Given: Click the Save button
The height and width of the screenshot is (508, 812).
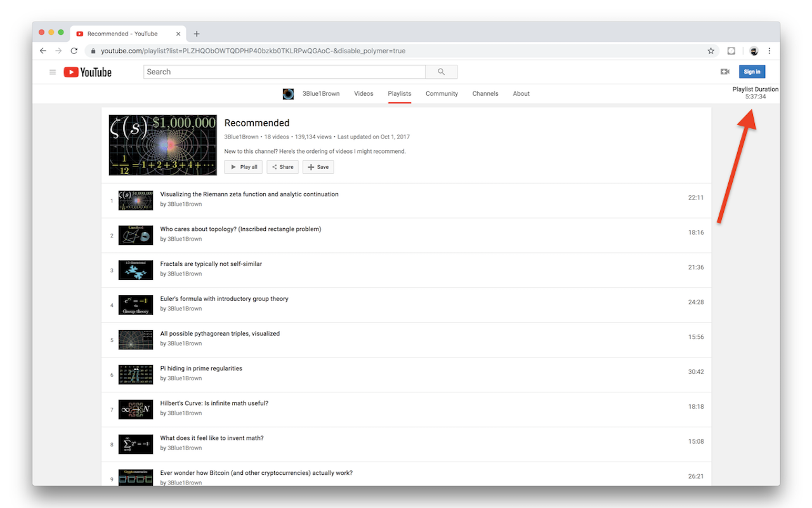Looking at the screenshot, I should (x=318, y=167).
